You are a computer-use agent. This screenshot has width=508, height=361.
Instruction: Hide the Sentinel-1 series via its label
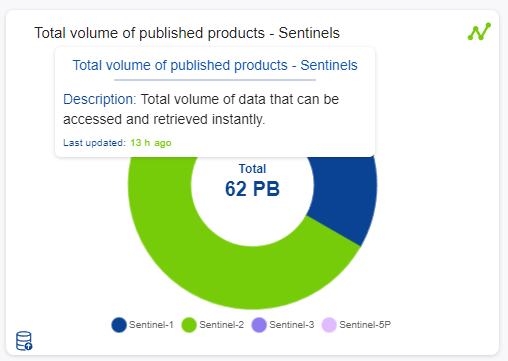151,325
